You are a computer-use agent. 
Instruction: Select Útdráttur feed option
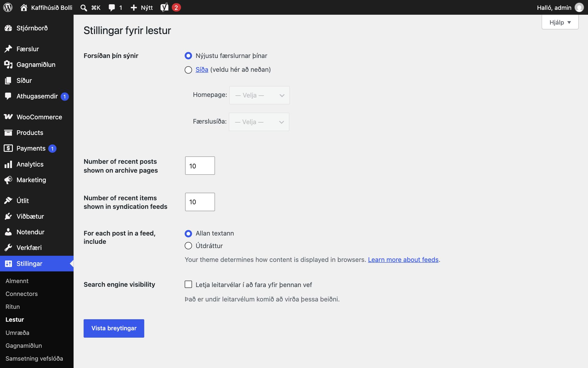click(x=188, y=246)
